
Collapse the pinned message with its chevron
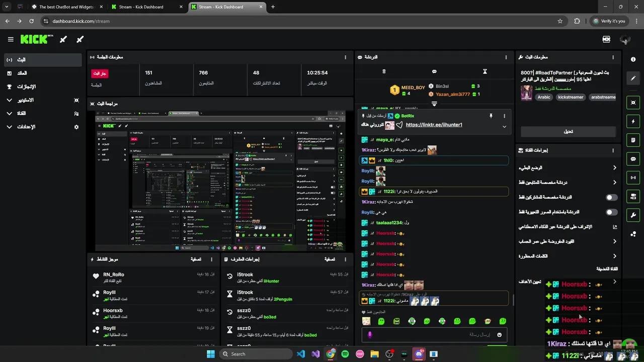504,127
